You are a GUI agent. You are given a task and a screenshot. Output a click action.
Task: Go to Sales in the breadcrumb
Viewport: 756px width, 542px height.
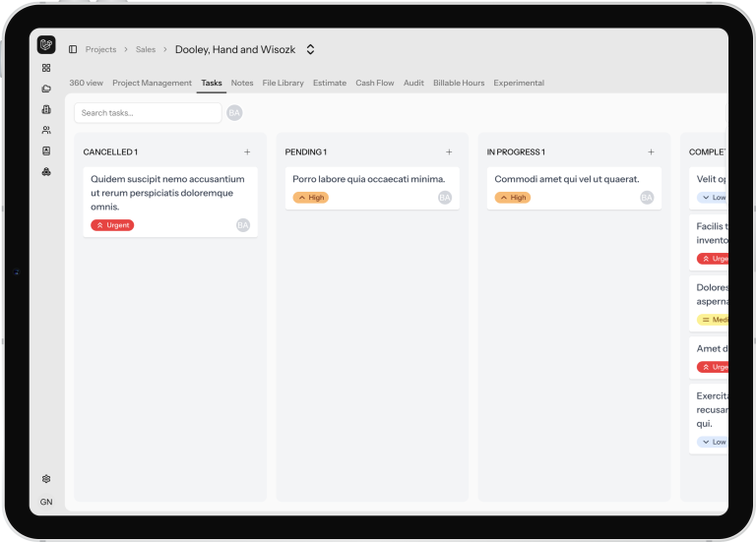click(146, 49)
